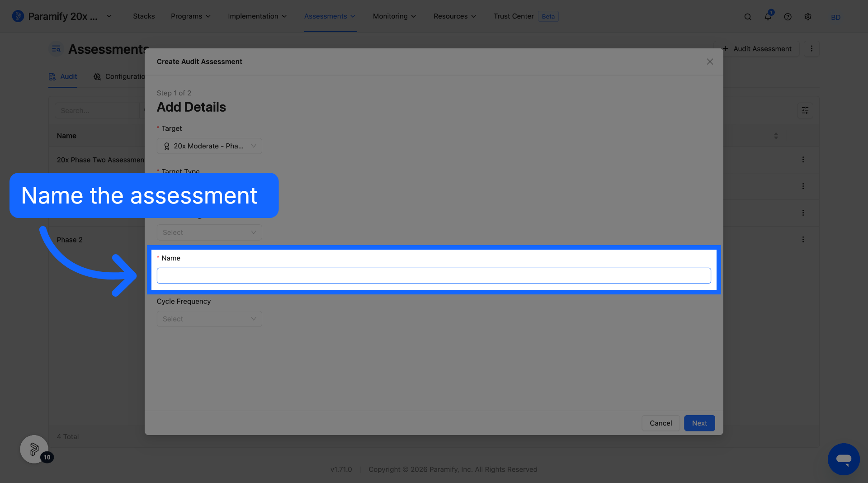Open the global search icon

tap(748, 17)
